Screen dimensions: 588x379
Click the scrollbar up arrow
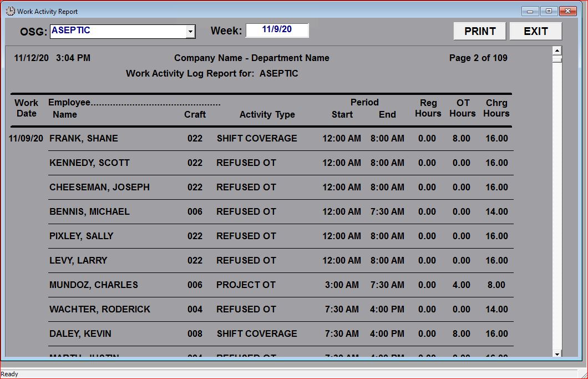[557, 50]
